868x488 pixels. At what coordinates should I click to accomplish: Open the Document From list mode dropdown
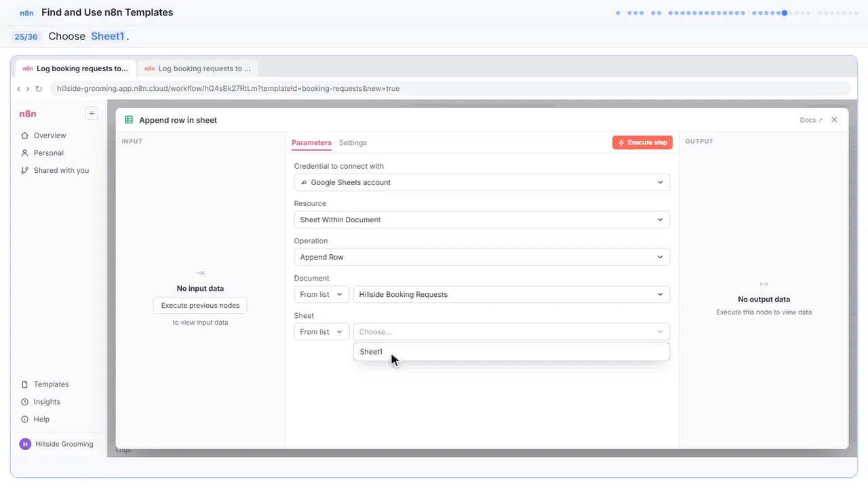pyautogui.click(x=322, y=294)
